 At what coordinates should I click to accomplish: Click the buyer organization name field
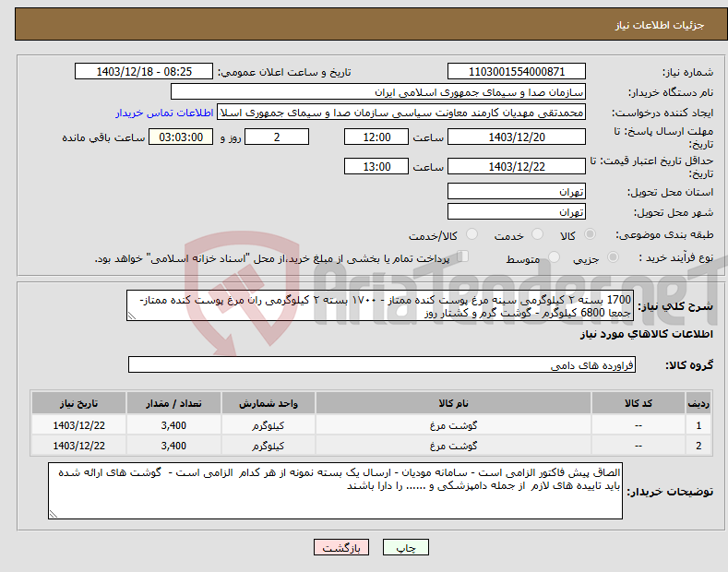coord(378,92)
